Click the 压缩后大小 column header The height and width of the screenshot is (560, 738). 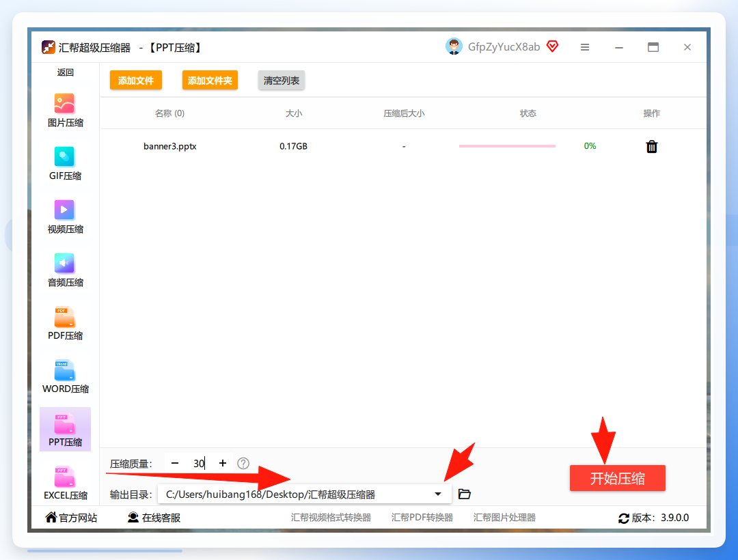point(404,113)
